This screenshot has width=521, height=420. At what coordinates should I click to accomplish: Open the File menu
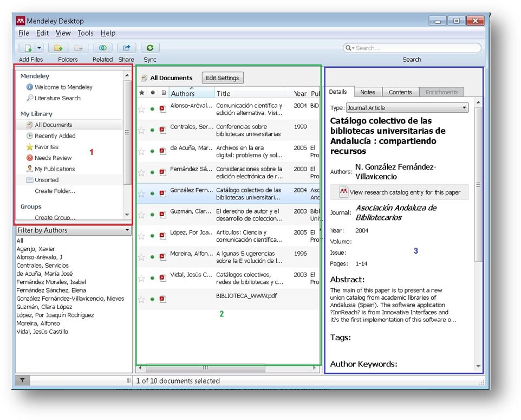click(x=24, y=33)
